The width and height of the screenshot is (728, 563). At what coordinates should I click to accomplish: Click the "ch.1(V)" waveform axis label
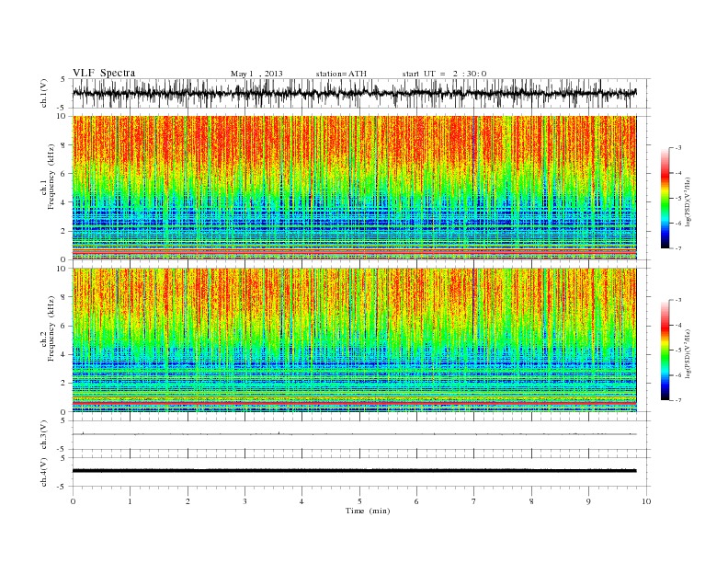point(44,93)
